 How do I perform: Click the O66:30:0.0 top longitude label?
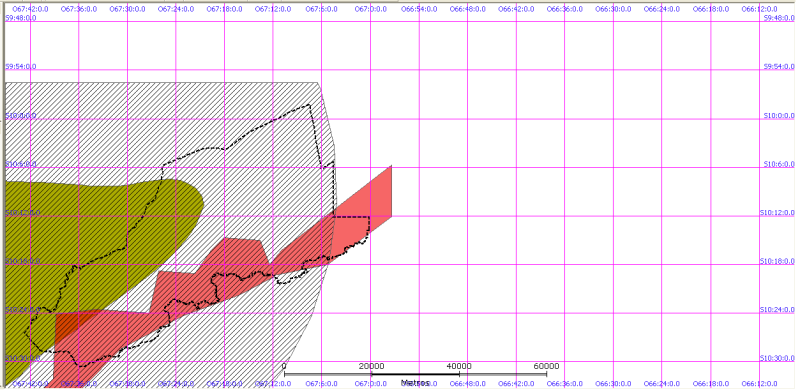(613, 9)
